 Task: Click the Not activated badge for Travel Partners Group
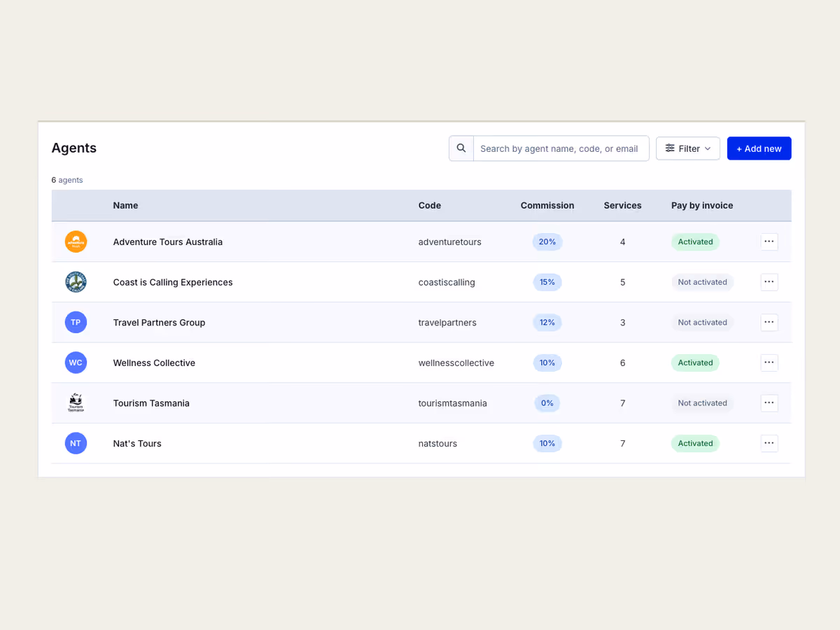[x=702, y=322]
